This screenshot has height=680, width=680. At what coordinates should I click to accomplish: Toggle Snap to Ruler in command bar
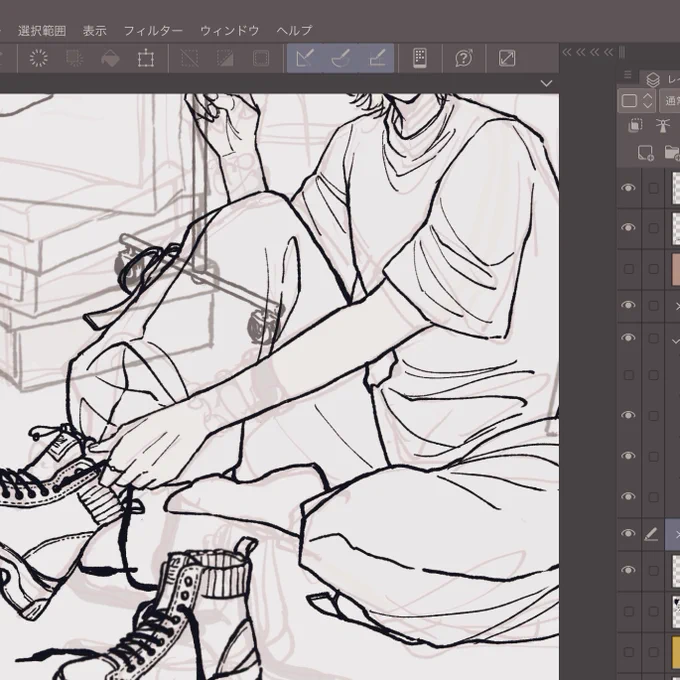point(305,58)
